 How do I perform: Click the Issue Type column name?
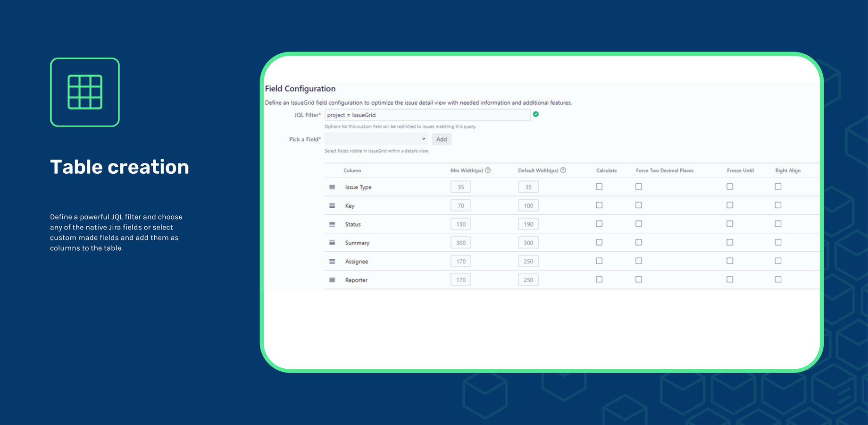pos(359,187)
